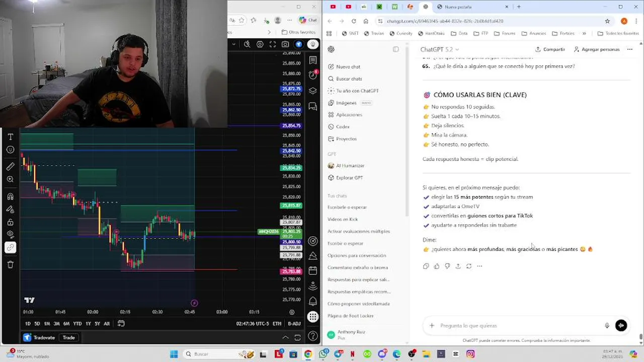Click the plus attach button in prompt
644x362 pixels.
click(x=432, y=326)
